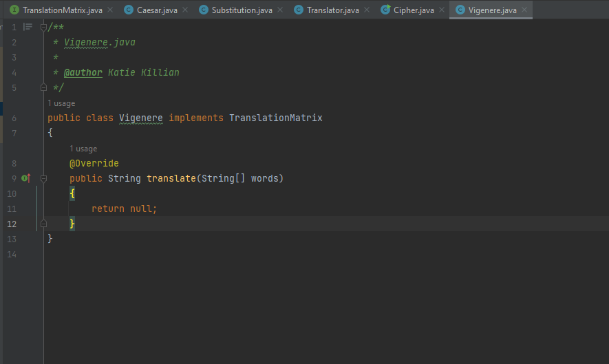The height and width of the screenshot is (364, 609).
Task: Click the Vigenere class name in declaration
Action: [141, 118]
